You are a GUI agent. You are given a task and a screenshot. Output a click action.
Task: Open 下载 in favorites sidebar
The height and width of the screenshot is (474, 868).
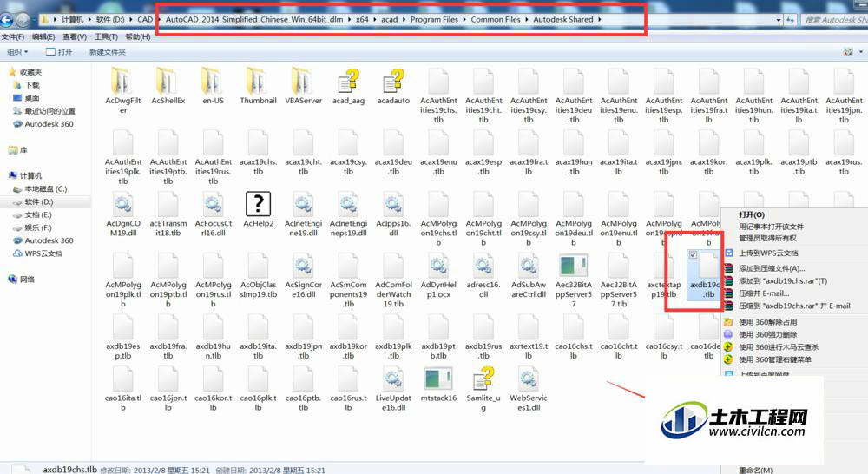[x=32, y=85]
